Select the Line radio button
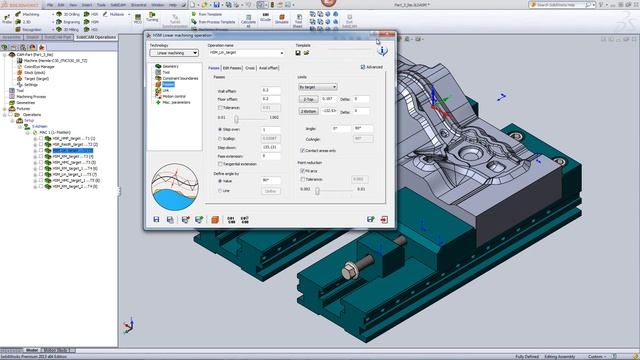This screenshot has height=360, width=640. pyautogui.click(x=220, y=191)
